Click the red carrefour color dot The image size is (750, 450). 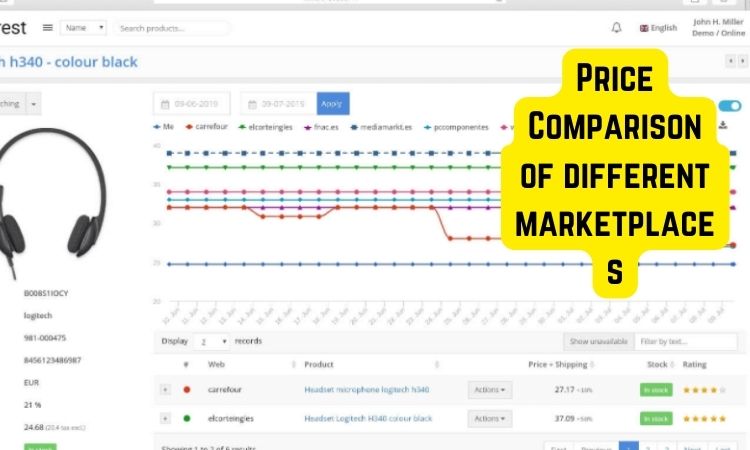click(x=187, y=390)
